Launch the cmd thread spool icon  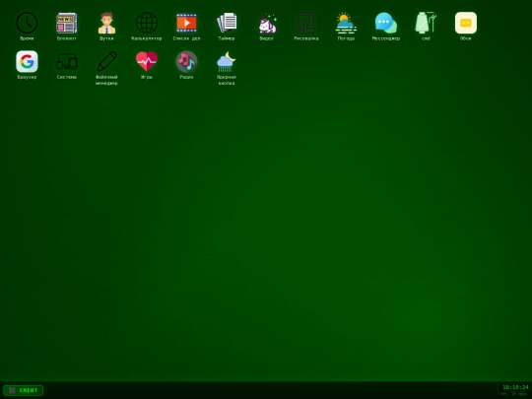click(x=426, y=23)
